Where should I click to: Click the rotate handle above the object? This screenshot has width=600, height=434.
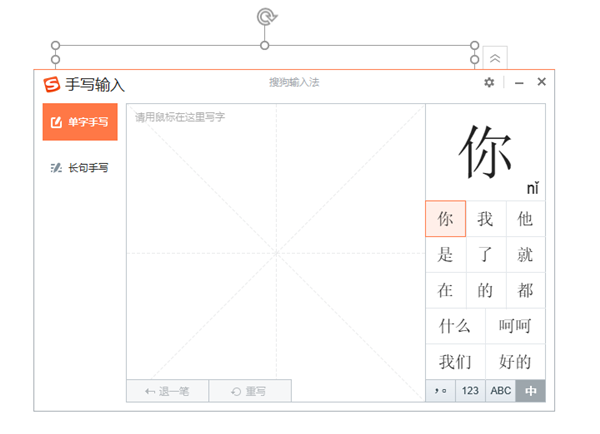coord(266,17)
